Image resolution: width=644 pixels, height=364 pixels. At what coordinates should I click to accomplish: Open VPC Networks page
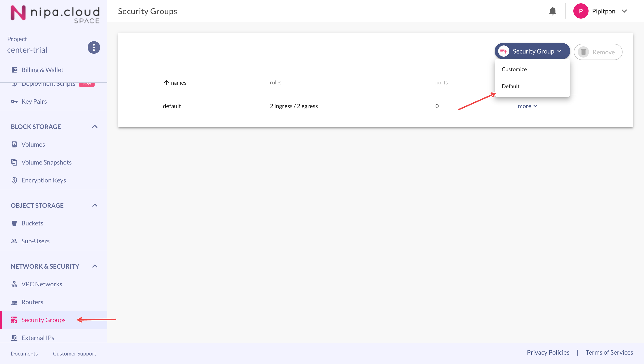click(42, 284)
